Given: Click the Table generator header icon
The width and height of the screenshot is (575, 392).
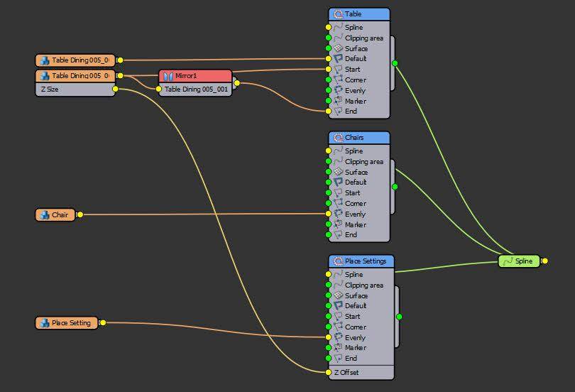Looking at the screenshot, I should coord(338,14).
